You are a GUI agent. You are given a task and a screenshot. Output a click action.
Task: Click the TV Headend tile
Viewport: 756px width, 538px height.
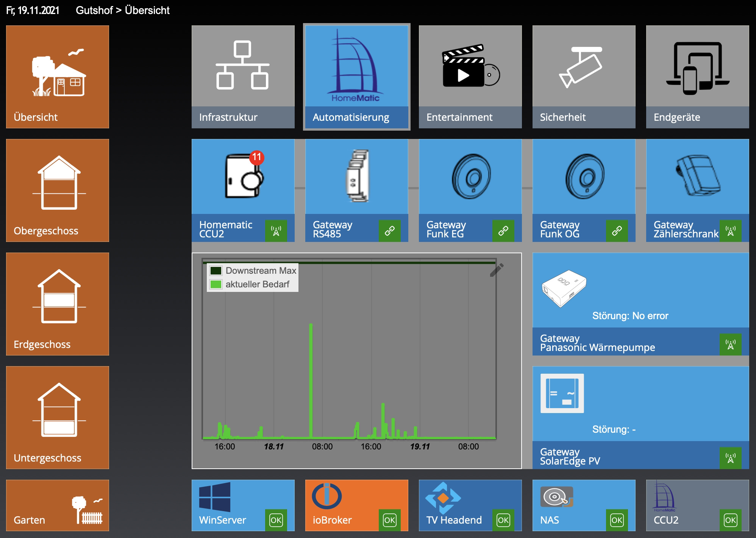(455, 505)
